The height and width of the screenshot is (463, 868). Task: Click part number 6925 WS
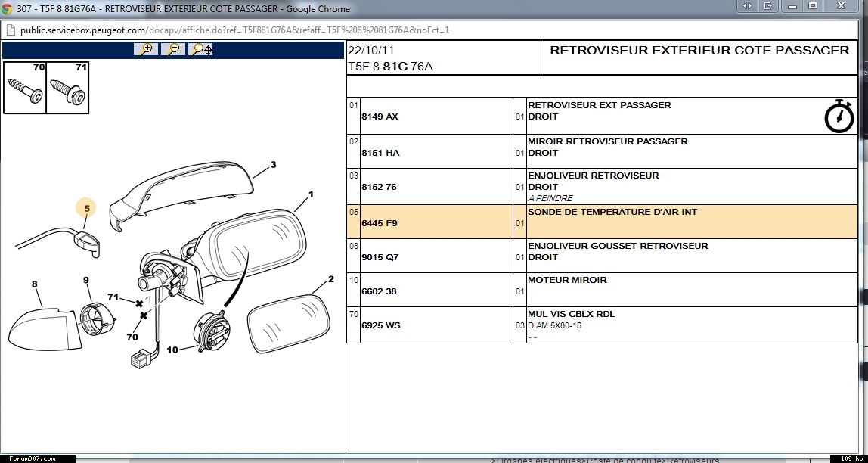[381, 325]
